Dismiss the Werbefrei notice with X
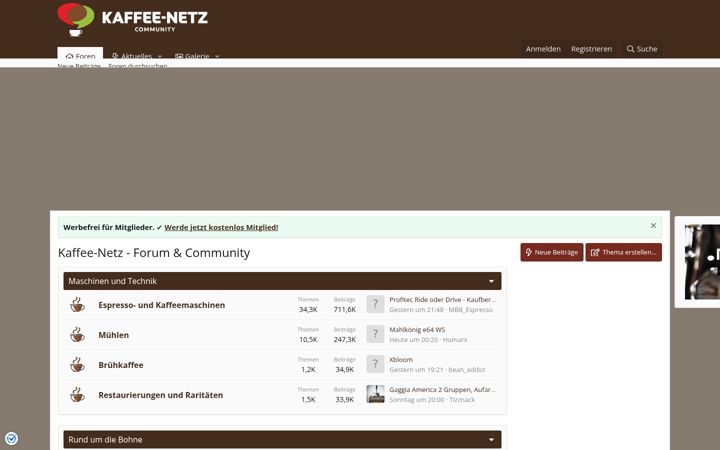The height and width of the screenshot is (450, 720). tap(653, 225)
